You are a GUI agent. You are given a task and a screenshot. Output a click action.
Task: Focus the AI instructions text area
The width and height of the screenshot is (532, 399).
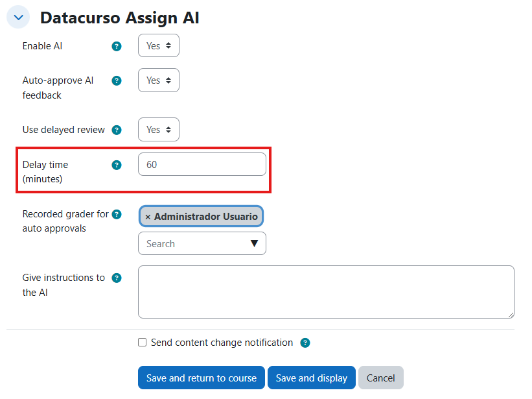tap(326, 292)
